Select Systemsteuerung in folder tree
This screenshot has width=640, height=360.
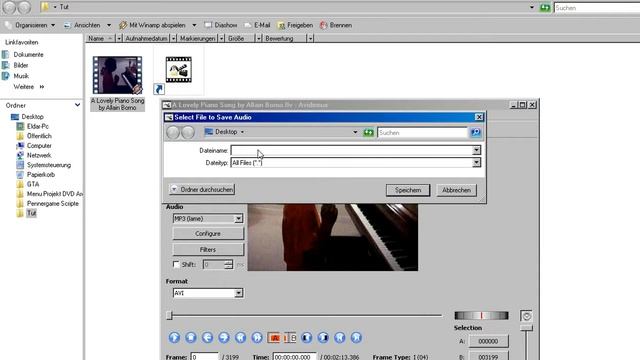[x=49, y=165]
